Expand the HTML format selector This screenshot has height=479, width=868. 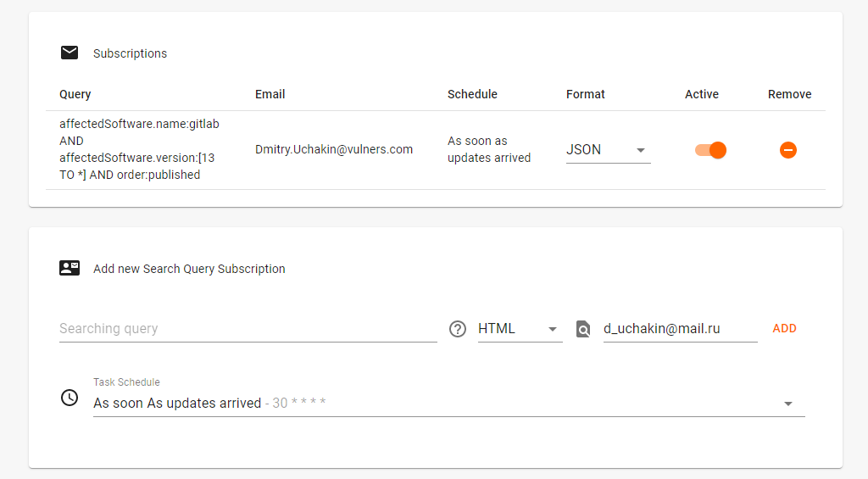[520, 329]
